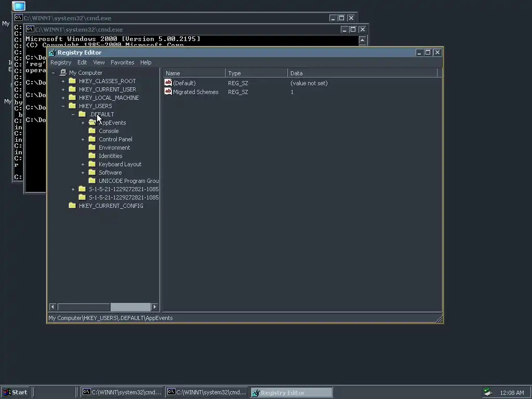This screenshot has height=399, width=532.
Task: Expand the Keyboard Layout key
Action: pos(83,164)
